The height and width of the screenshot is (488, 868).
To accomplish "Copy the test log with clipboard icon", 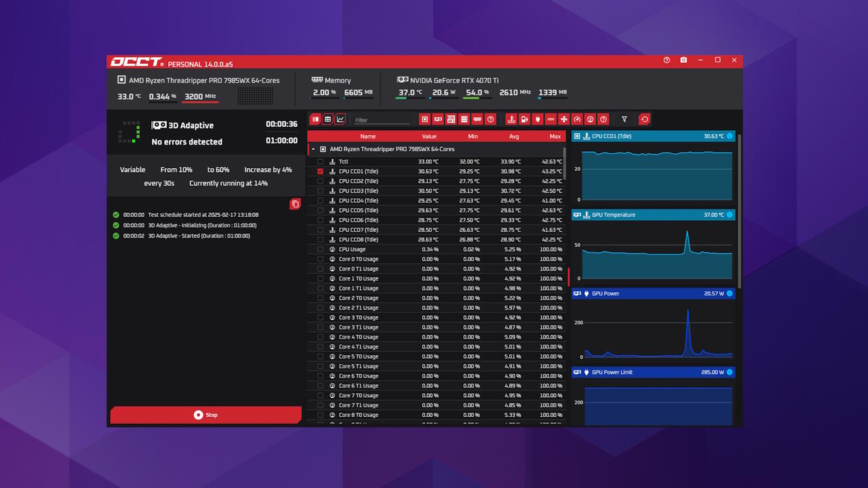I will (295, 204).
